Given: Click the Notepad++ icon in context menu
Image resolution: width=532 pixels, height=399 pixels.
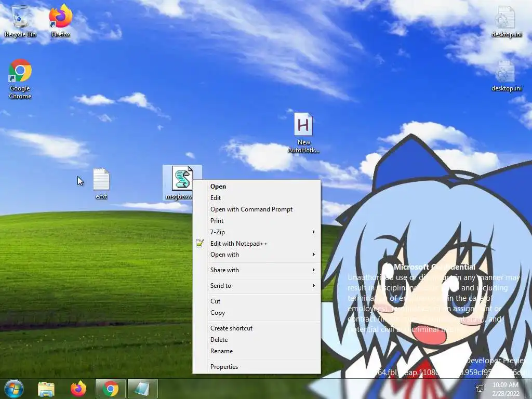Looking at the screenshot, I should (x=199, y=243).
